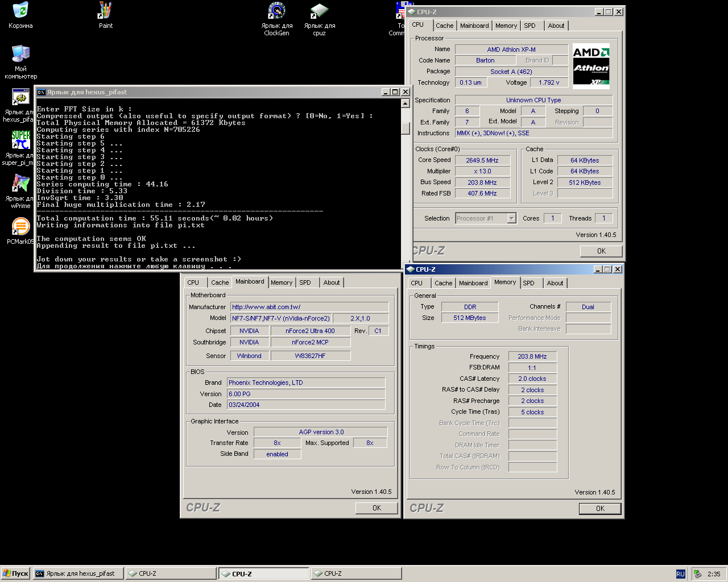Click the Phoenix Technologies, LTD brand field
Viewport: 728px width, 582px height.
pos(306,383)
